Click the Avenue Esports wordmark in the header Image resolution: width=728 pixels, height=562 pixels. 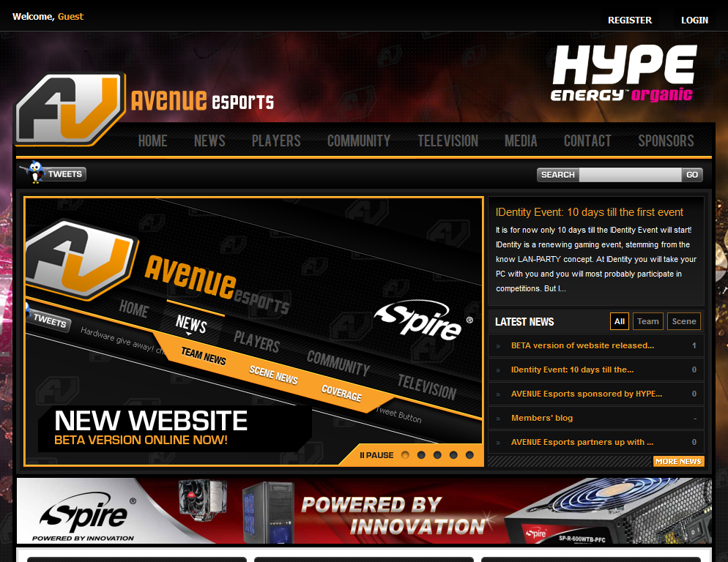click(x=202, y=100)
